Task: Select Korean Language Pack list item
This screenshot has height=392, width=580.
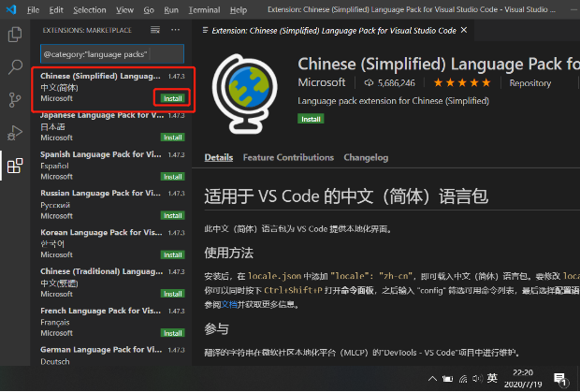Action: [112, 243]
